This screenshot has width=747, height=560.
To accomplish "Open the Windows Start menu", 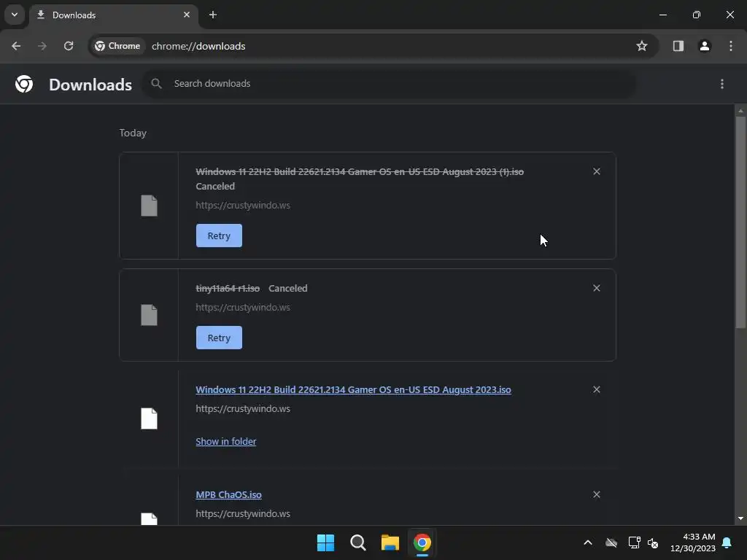I will point(326,542).
